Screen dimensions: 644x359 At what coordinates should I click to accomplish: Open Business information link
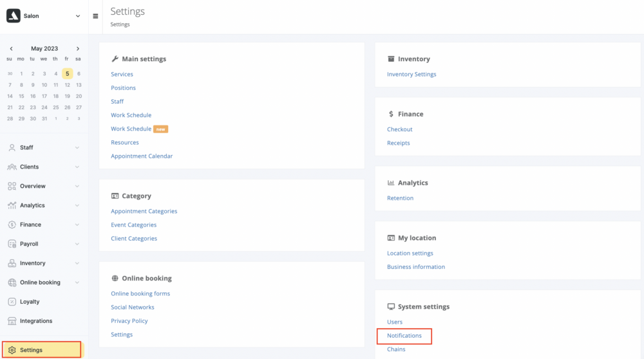pyautogui.click(x=416, y=267)
